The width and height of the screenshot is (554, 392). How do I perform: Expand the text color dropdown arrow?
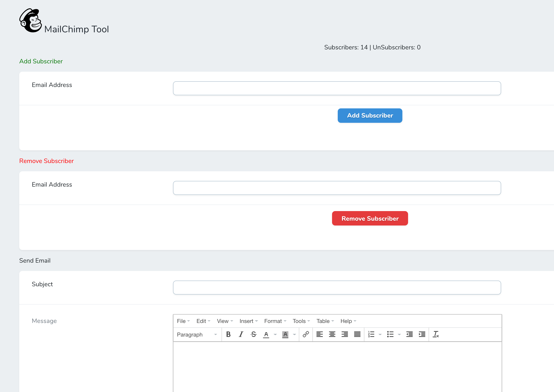pos(275,335)
